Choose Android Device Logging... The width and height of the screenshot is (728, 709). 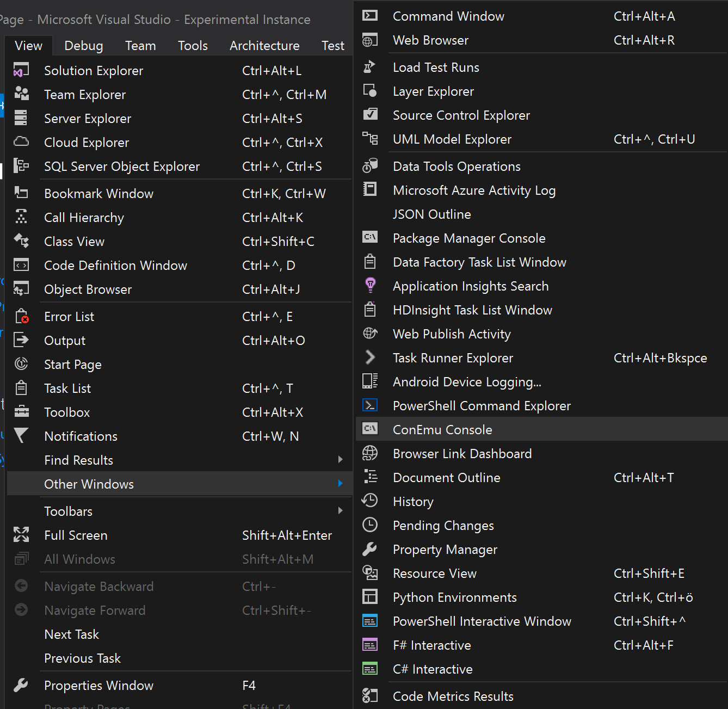click(x=541, y=382)
